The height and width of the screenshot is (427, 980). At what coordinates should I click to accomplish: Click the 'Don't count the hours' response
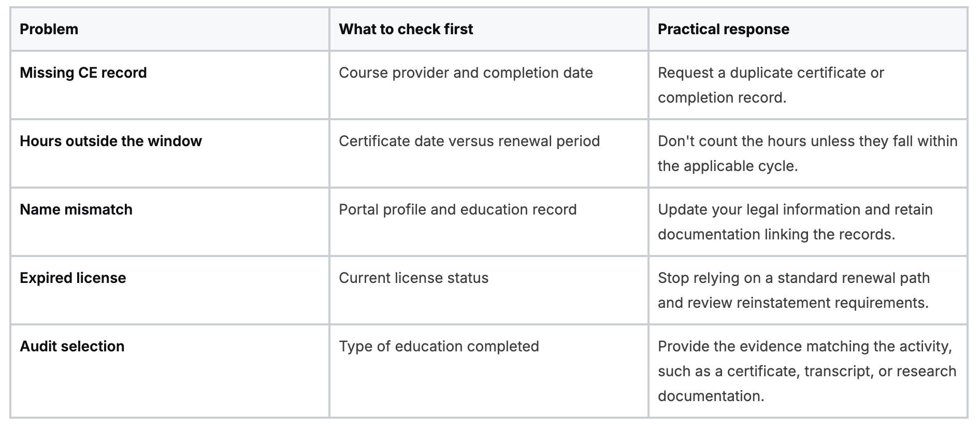point(808,153)
